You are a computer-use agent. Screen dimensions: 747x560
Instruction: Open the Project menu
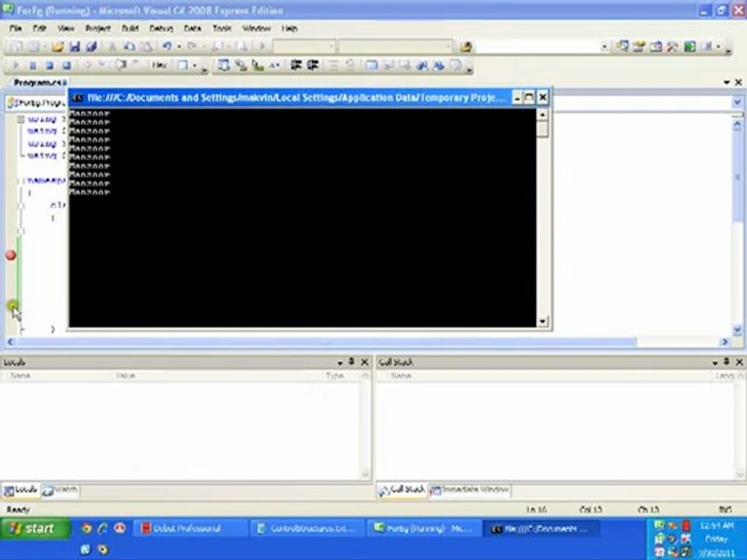(98, 29)
